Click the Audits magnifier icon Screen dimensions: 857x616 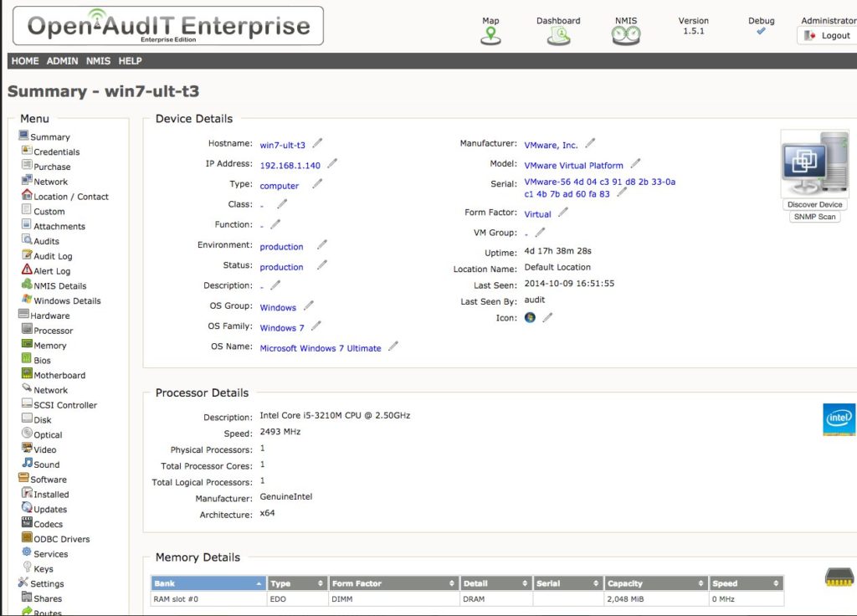point(27,239)
